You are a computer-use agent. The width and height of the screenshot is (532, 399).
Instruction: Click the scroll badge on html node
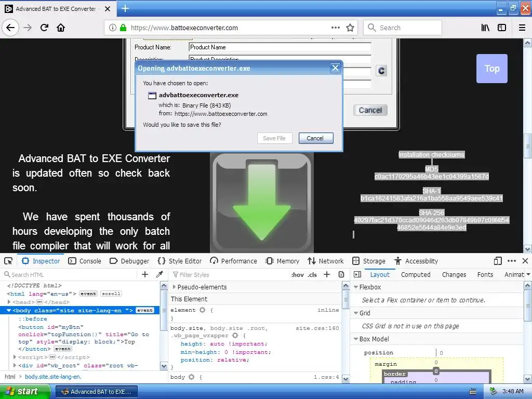click(x=111, y=294)
